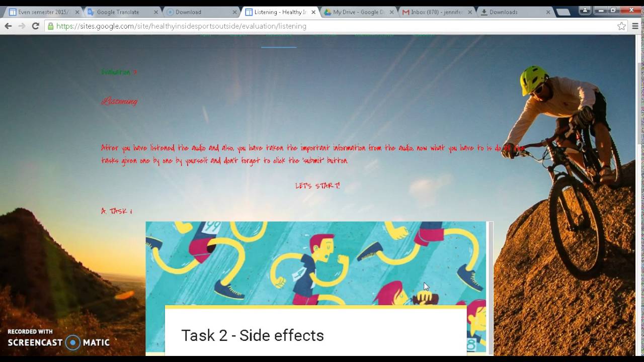
Task: Click the runners banner image of the form
Action: coord(315,263)
